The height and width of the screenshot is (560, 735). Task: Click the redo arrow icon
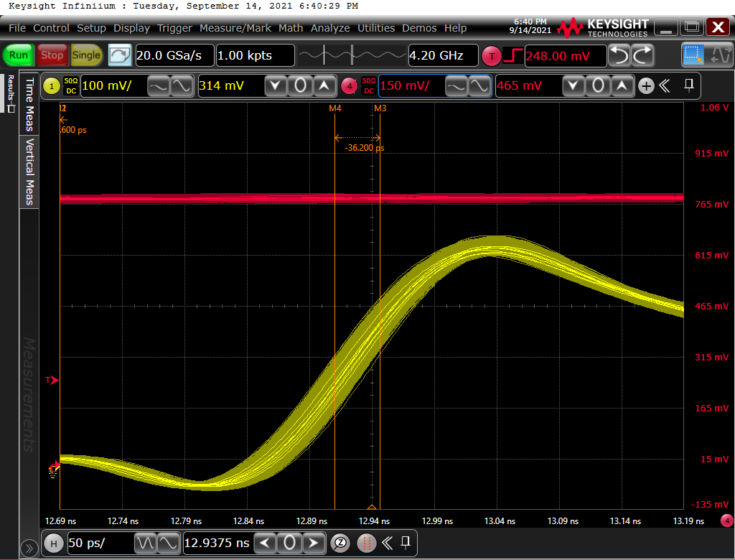642,55
